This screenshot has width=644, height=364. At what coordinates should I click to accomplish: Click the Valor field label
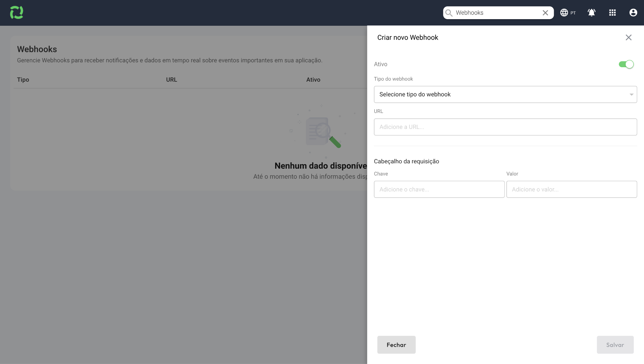coord(512,174)
